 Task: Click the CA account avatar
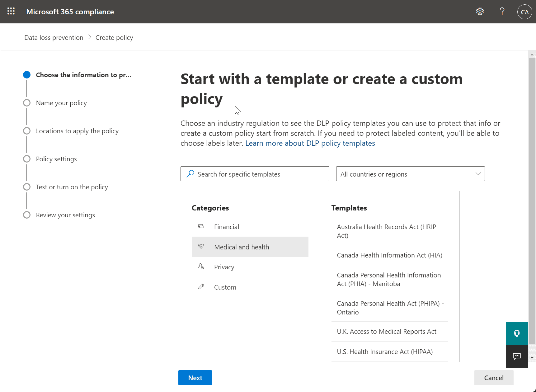[524, 12]
